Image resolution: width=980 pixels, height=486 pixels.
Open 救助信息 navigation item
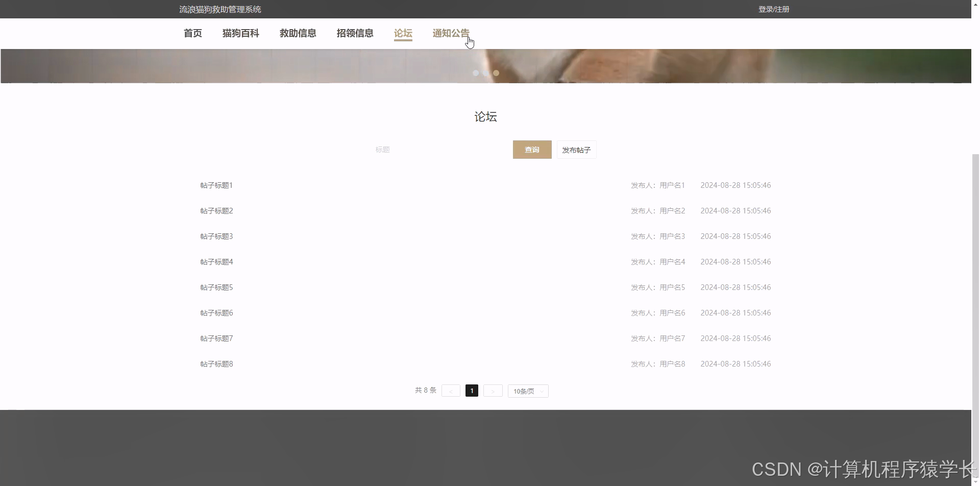(x=298, y=33)
